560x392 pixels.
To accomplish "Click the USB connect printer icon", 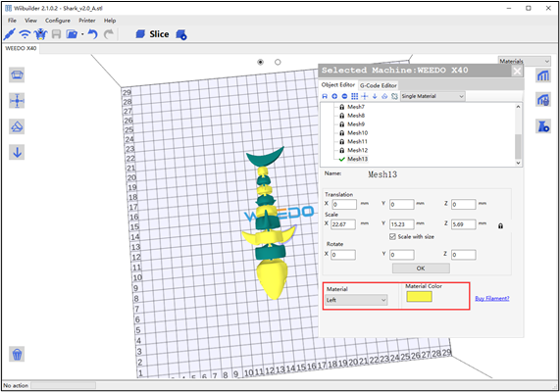I will (x=9, y=34).
